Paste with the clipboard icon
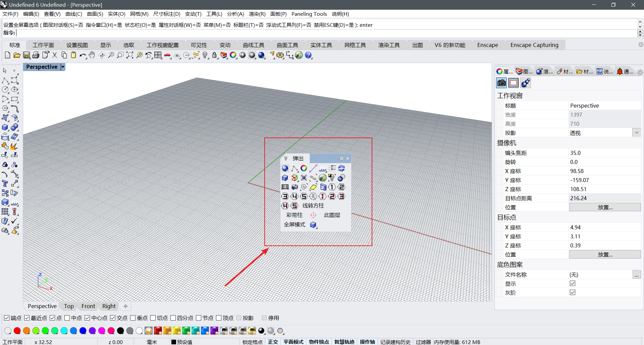The width and height of the screenshot is (644, 345). coord(73,55)
